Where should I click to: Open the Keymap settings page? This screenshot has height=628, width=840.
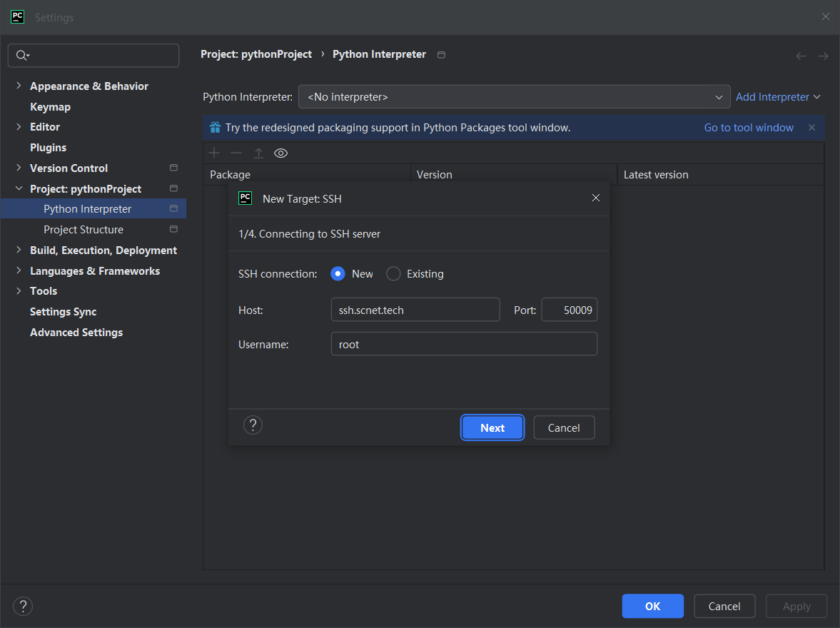[50, 107]
